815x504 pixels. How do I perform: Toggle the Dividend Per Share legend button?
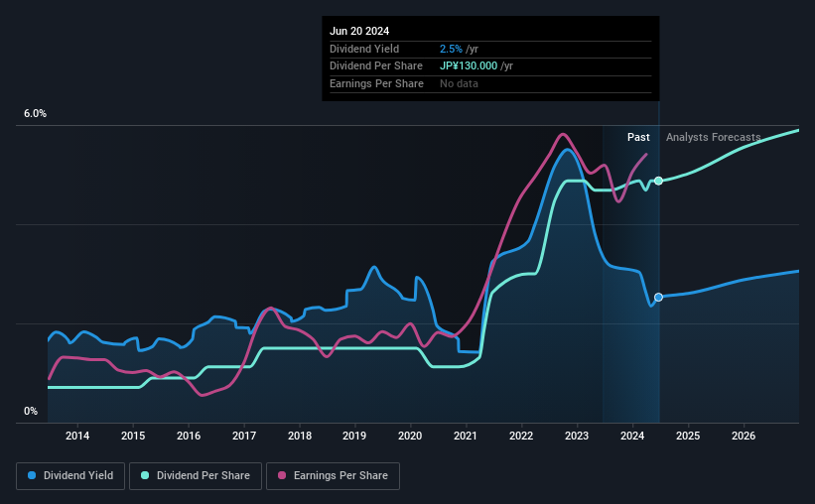click(x=196, y=476)
